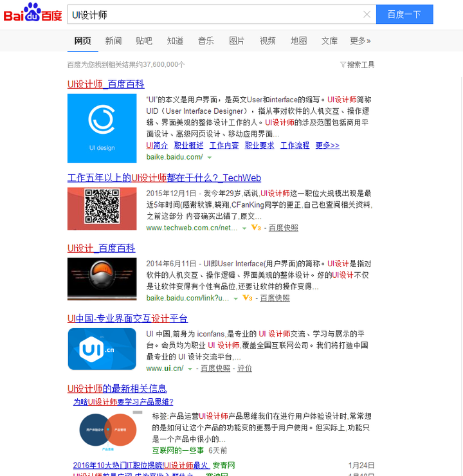Viewport: 463px width, 476px height.
Task: Expand the arrow beside baike.baidu.com/link?u...
Action: click(x=235, y=298)
